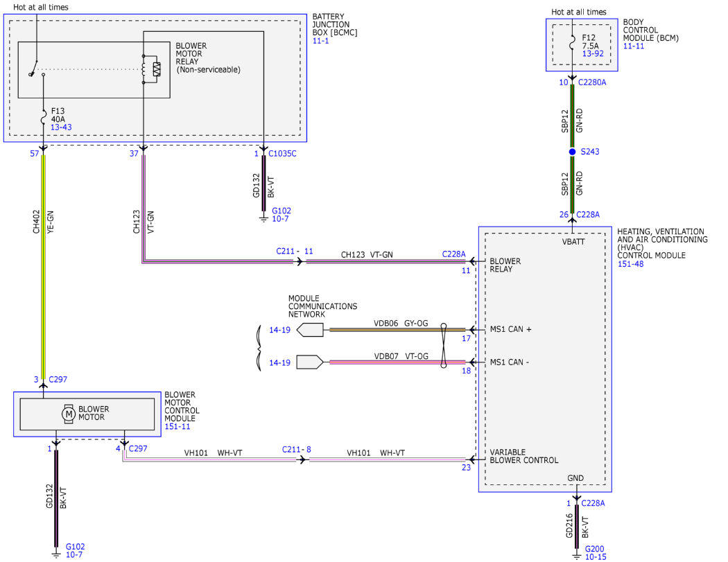Click the G200 ground symbol
Image resolution: width=728 pixels, height=562 pixels.
pos(576,555)
